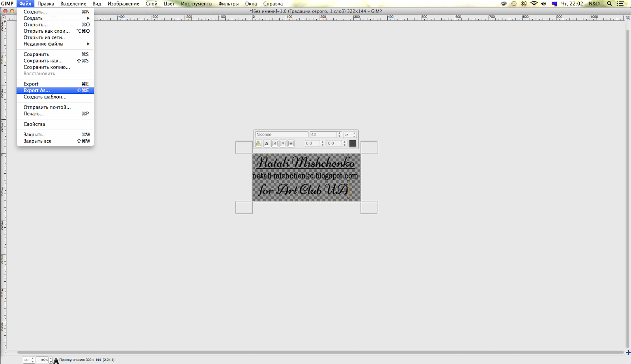This screenshot has height=364, width=631.
Task: Open the GIMP application menu
Action: tap(7, 4)
